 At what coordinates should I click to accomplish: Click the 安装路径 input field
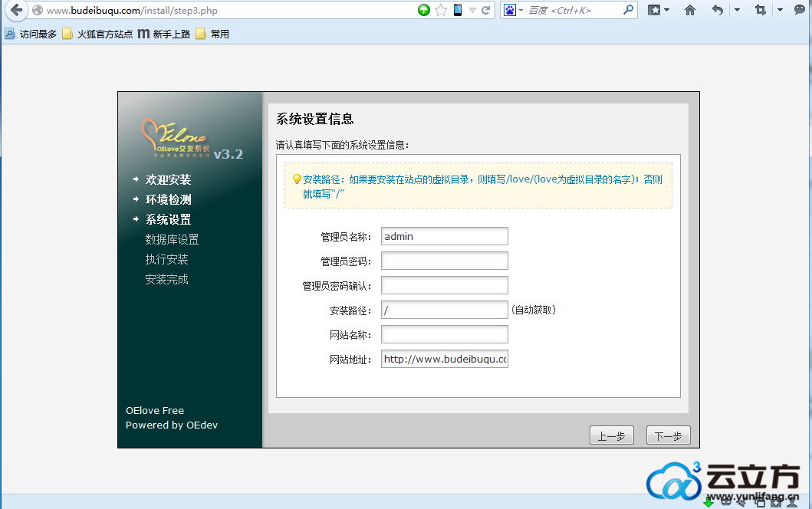444,310
